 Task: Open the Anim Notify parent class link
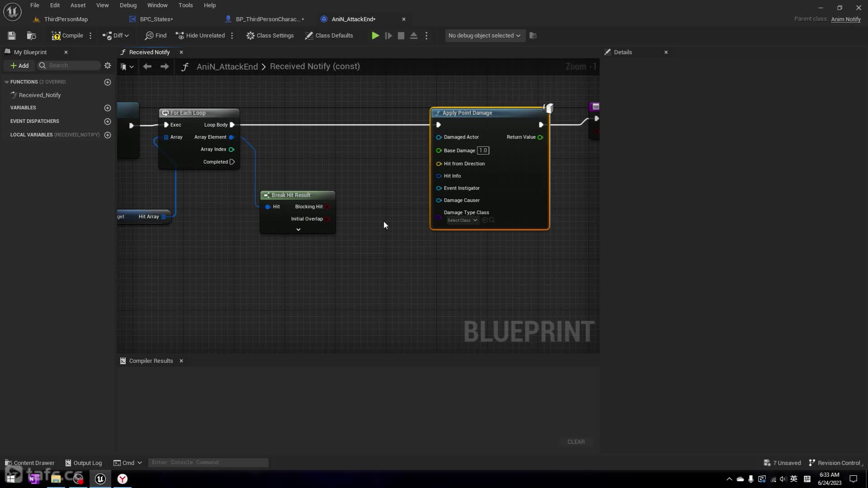click(x=845, y=19)
